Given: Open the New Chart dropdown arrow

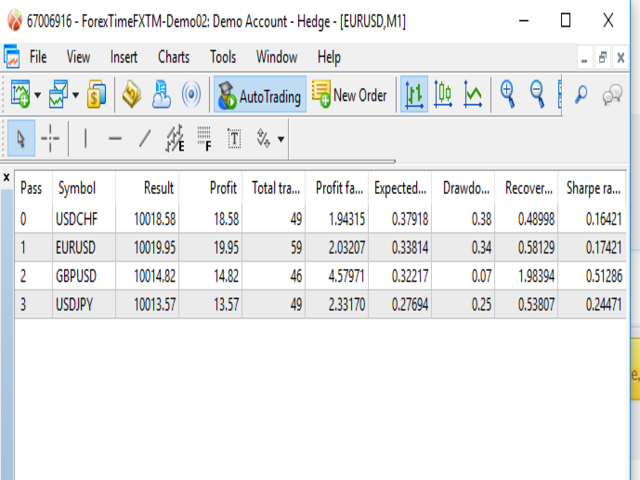Looking at the screenshot, I should tap(38, 95).
